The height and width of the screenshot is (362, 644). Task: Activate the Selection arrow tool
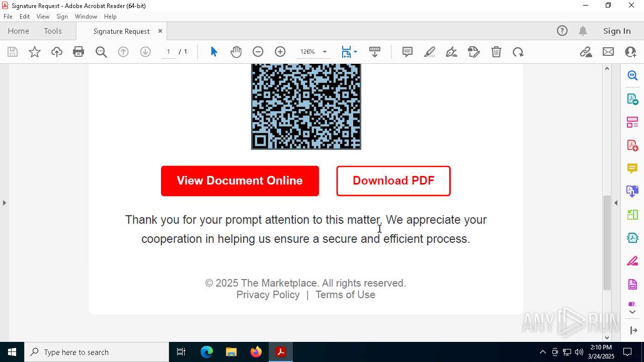coord(214,52)
